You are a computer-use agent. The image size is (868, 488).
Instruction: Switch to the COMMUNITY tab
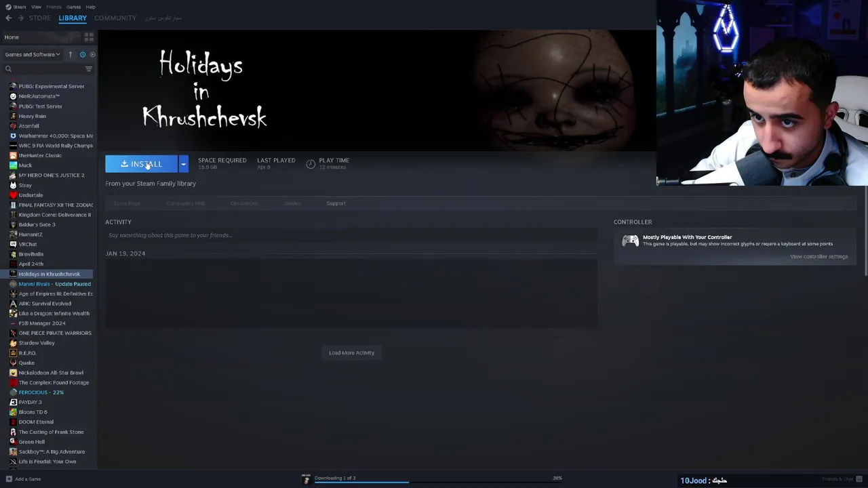[x=115, y=18]
